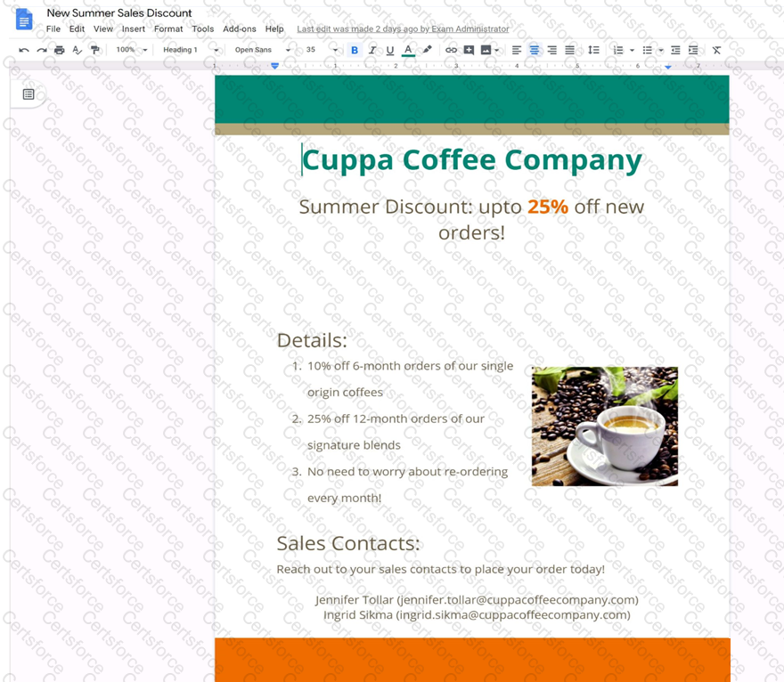
Task: Open the Open Sans font dropdown
Action: point(262,50)
